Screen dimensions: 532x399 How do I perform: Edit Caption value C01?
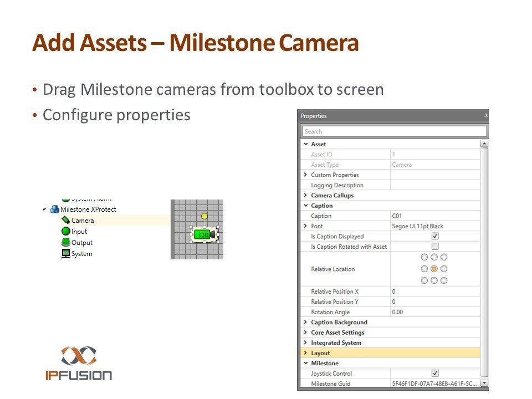[436, 216]
